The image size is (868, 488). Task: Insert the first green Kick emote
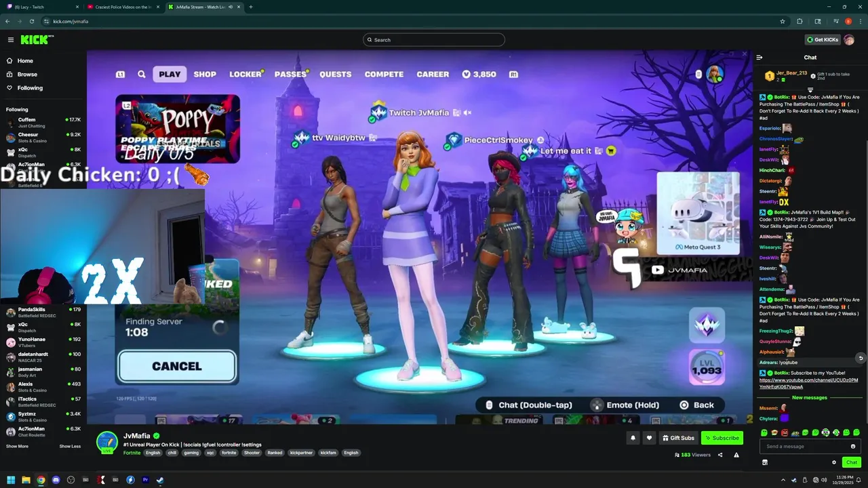point(764,432)
